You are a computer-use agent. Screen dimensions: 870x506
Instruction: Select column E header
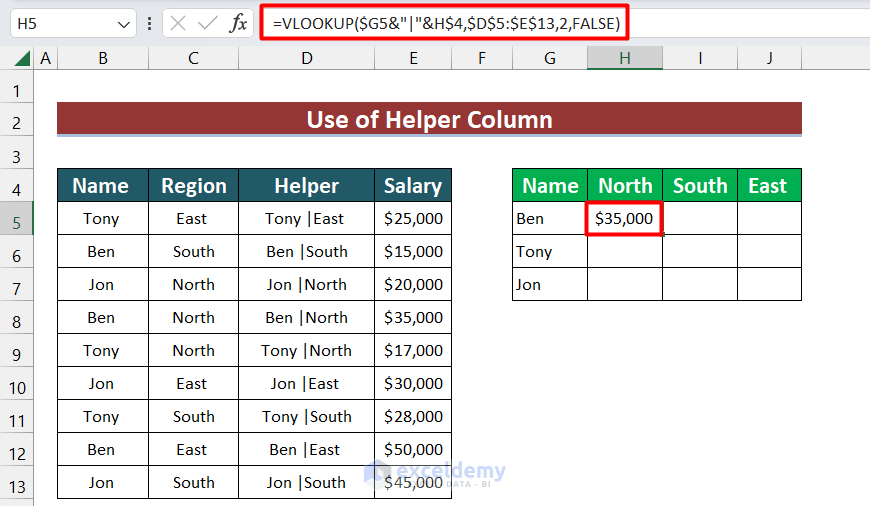[x=413, y=58]
